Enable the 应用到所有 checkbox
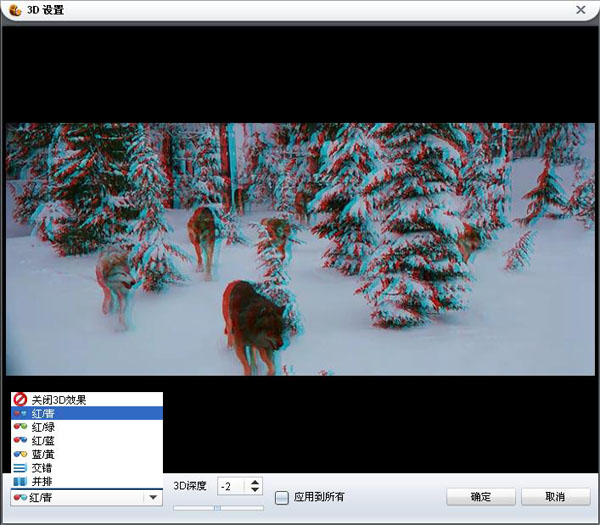 tap(282, 497)
